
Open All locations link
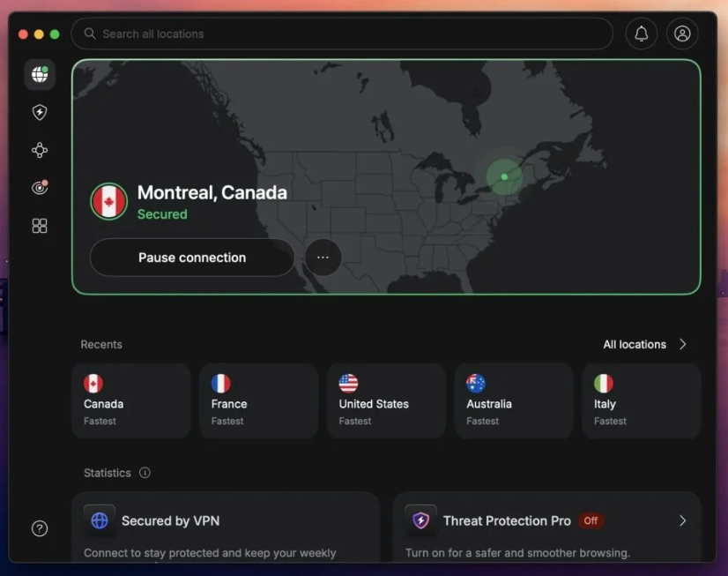[635, 344]
